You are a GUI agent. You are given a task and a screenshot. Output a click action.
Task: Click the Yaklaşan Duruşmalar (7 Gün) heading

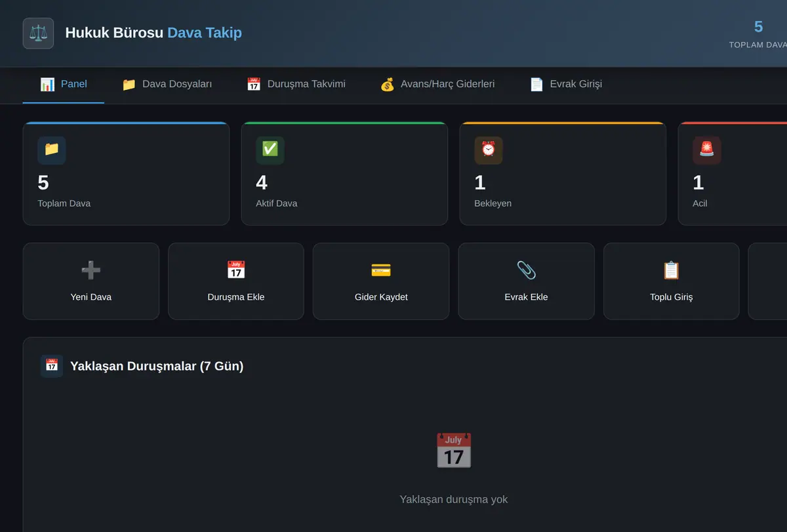tap(157, 366)
